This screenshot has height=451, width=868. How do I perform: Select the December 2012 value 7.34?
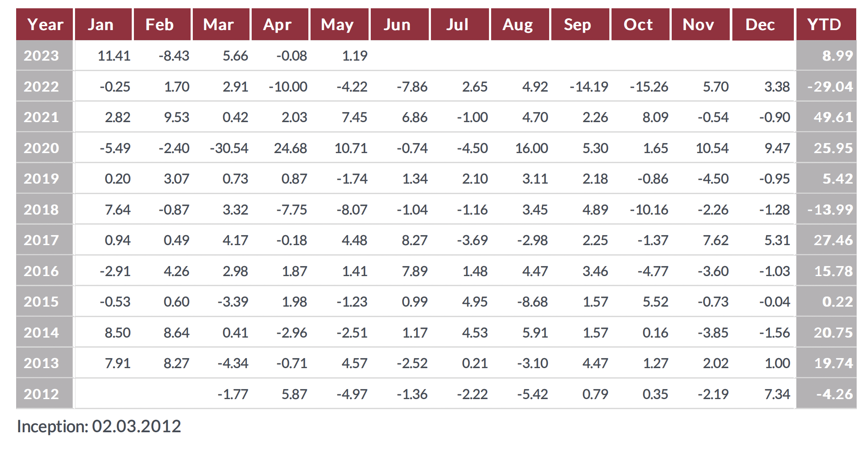pyautogui.click(x=777, y=394)
